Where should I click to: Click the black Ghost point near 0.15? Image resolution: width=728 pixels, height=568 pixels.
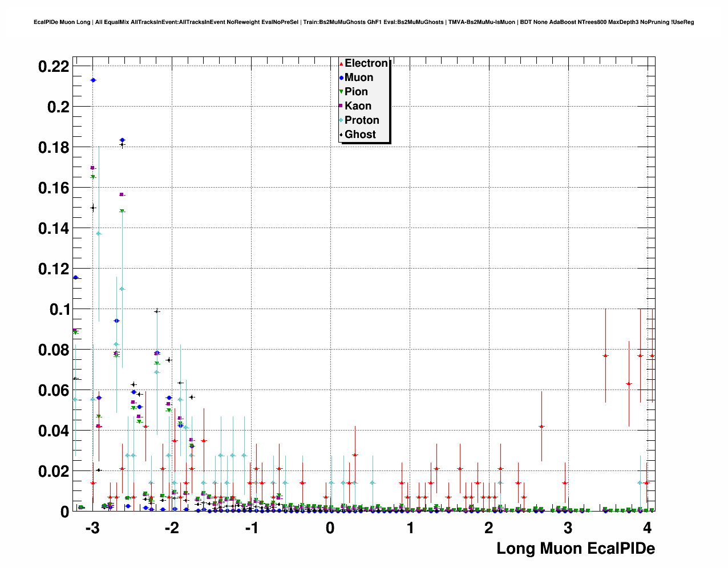(93, 208)
